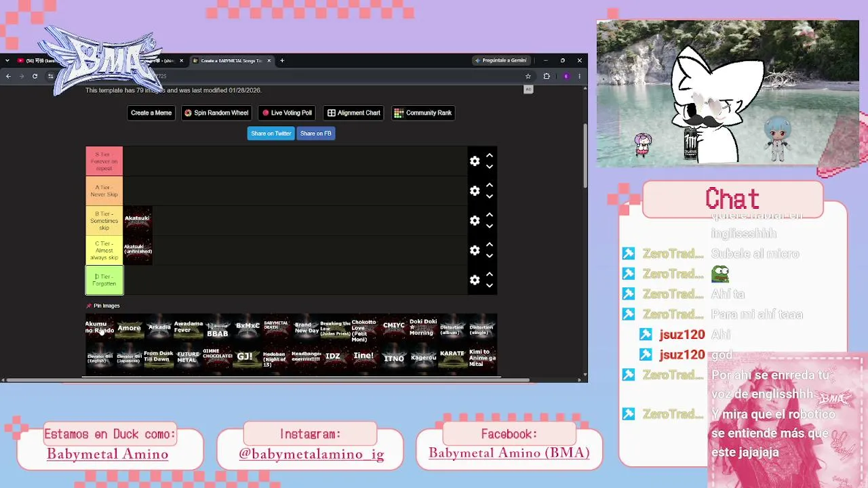Bookmark this page with star icon

click(528, 77)
